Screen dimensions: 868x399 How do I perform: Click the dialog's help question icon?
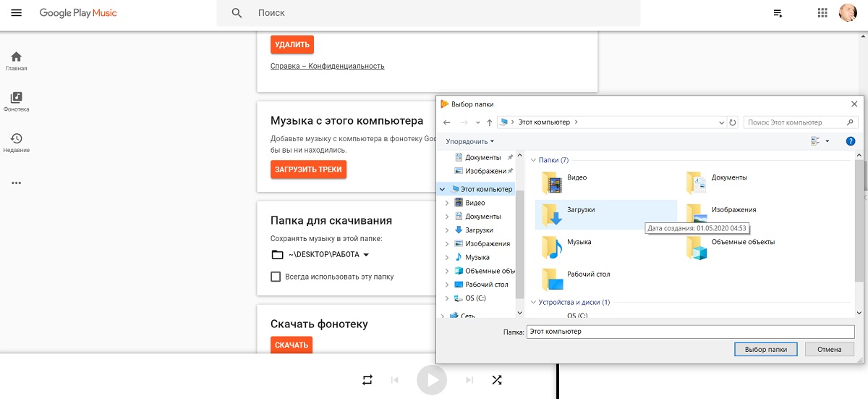pyautogui.click(x=851, y=141)
